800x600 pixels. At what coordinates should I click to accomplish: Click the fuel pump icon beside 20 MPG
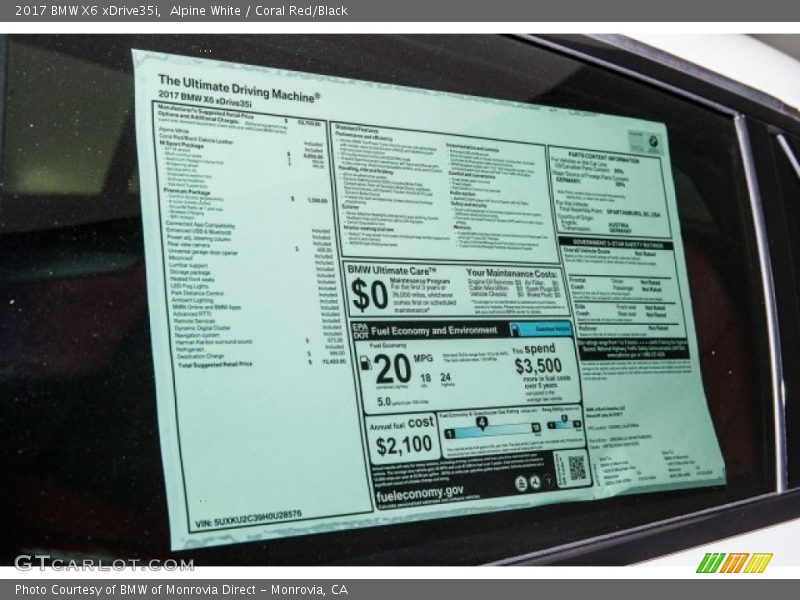365,363
